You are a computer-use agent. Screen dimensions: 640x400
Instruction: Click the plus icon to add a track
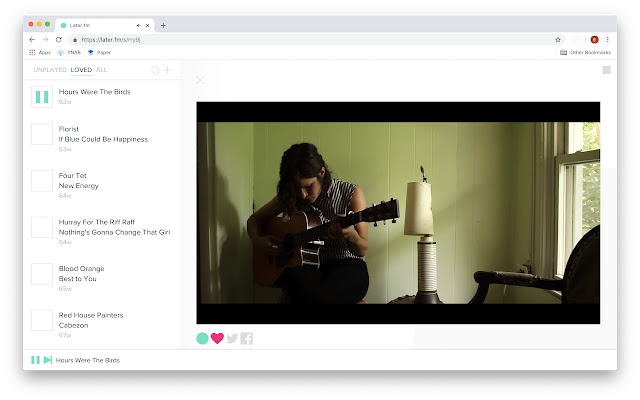(167, 70)
